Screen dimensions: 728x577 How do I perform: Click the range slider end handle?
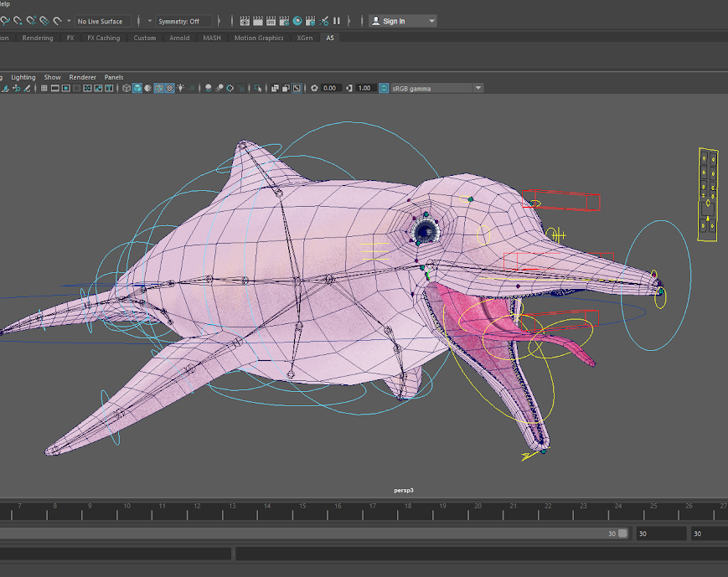point(622,533)
